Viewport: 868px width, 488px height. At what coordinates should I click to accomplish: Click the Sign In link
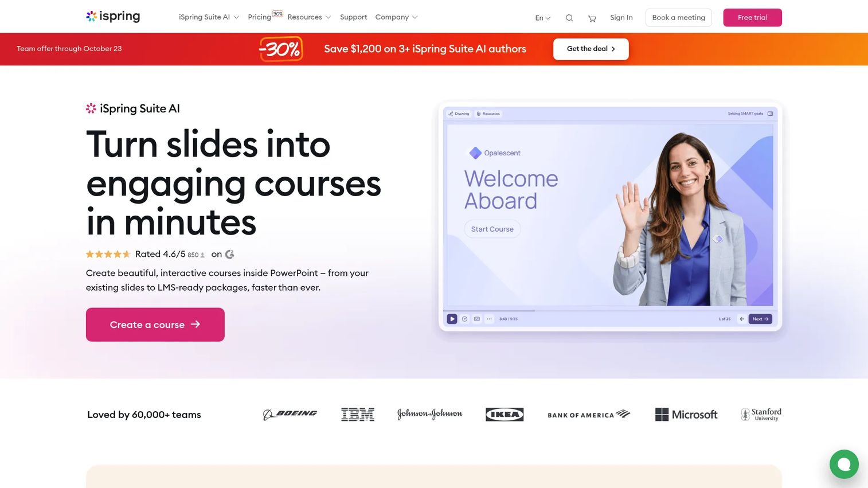pos(621,17)
